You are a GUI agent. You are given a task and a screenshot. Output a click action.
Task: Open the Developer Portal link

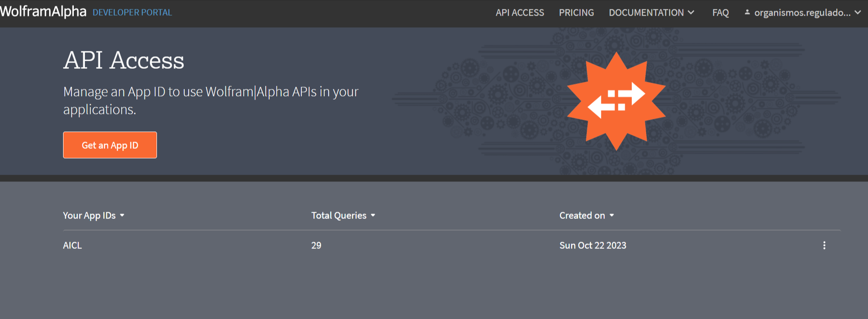[x=132, y=13]
